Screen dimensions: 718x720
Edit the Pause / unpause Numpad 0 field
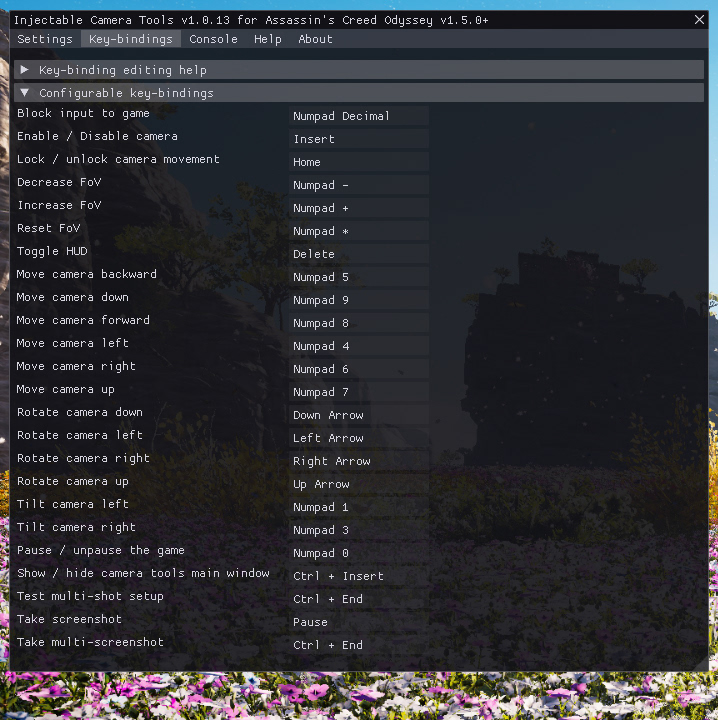359,553
